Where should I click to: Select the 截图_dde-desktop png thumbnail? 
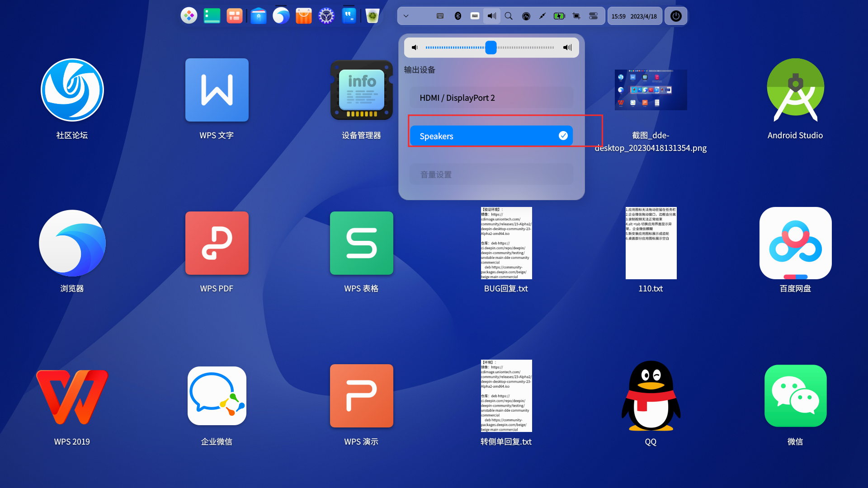coord(651,90)
